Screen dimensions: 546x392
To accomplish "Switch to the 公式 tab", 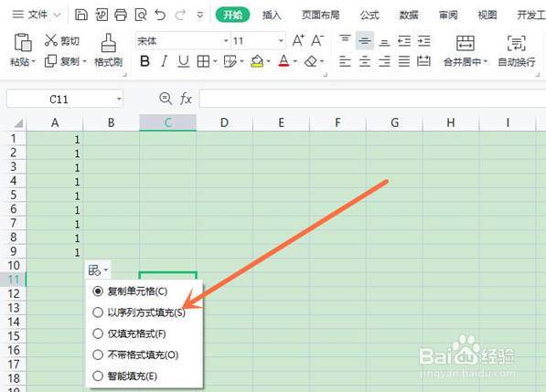I will click(369, 15).
